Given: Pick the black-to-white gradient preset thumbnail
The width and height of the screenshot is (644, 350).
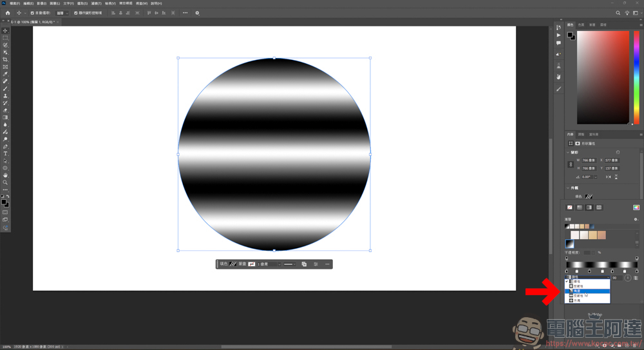Looking at the screenshot, I should (570, 244).
